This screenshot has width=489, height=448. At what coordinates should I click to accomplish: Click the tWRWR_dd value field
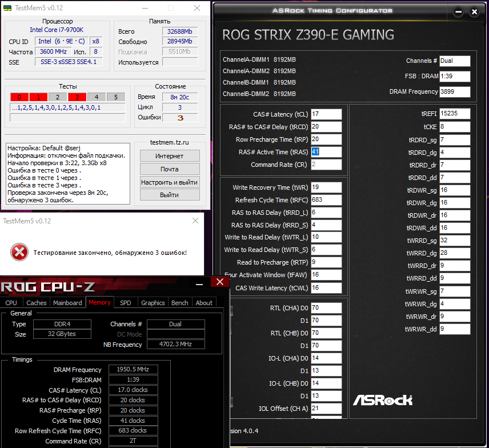[x=455, y=329]
